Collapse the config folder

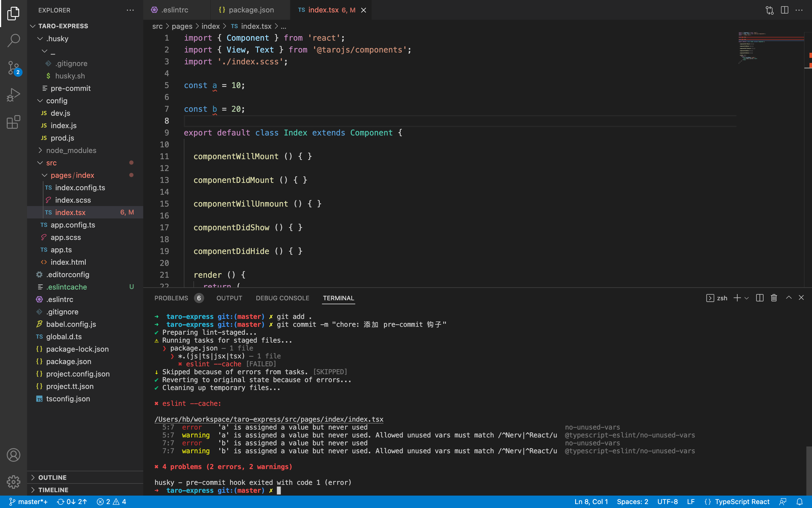(85, 101)
